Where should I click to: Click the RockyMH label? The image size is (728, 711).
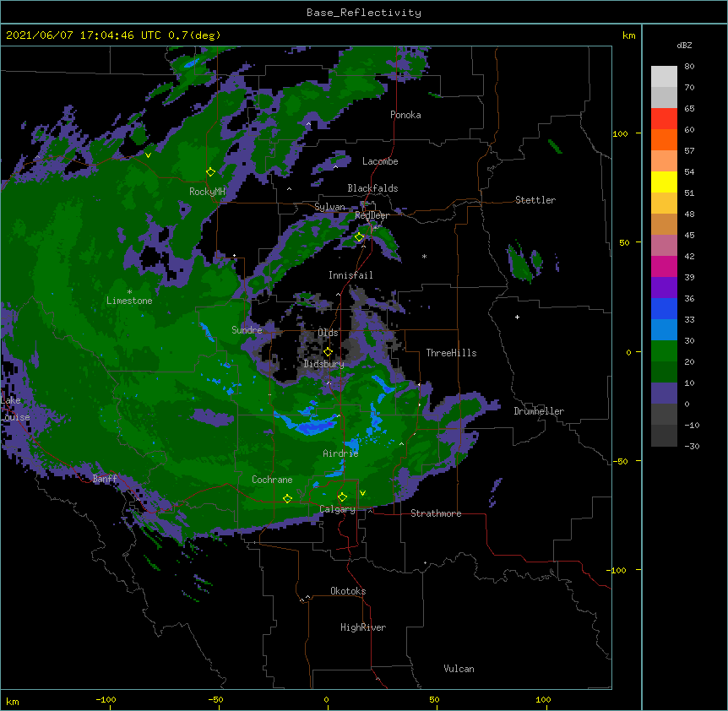[x=207, y=192]
